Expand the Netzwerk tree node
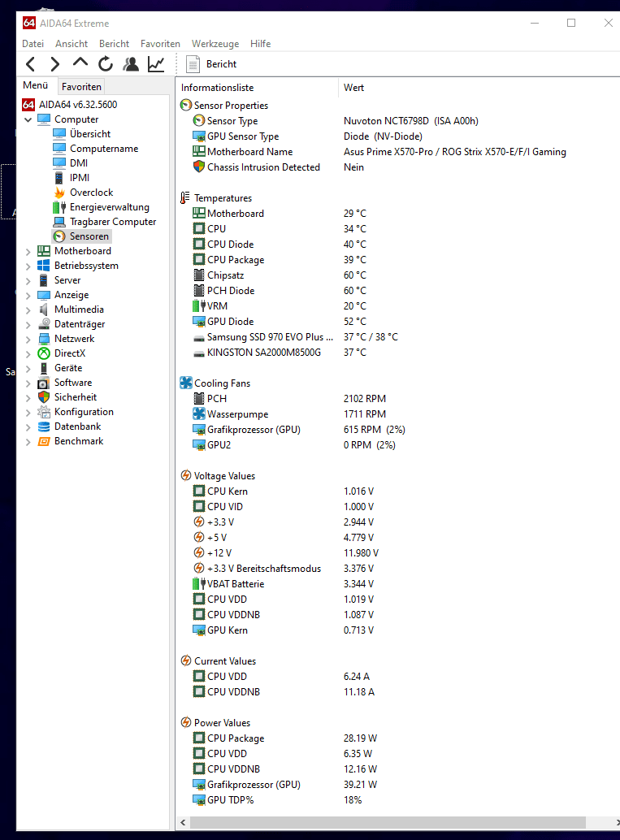620x840 pixels. tap(28, 339)
